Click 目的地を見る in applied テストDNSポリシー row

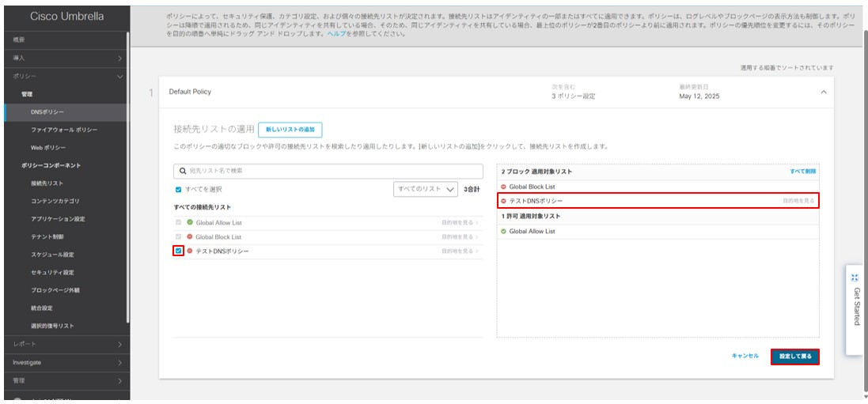pyautogui.click(x=799, y=201)
